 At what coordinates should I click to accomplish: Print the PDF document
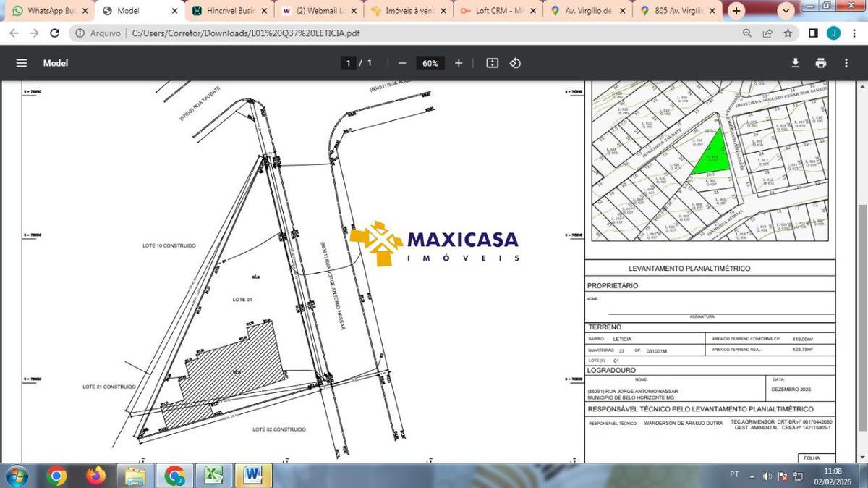pyautogui.click(x=820, y=63)
